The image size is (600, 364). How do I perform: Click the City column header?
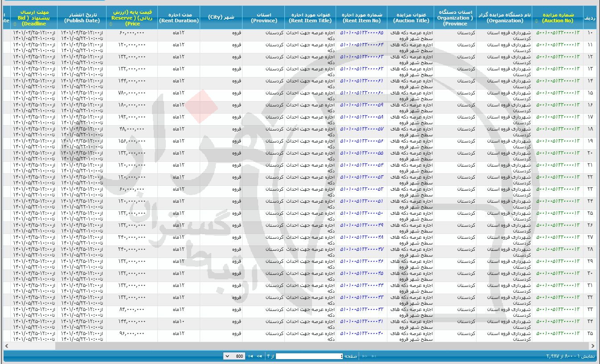[221, 17]
